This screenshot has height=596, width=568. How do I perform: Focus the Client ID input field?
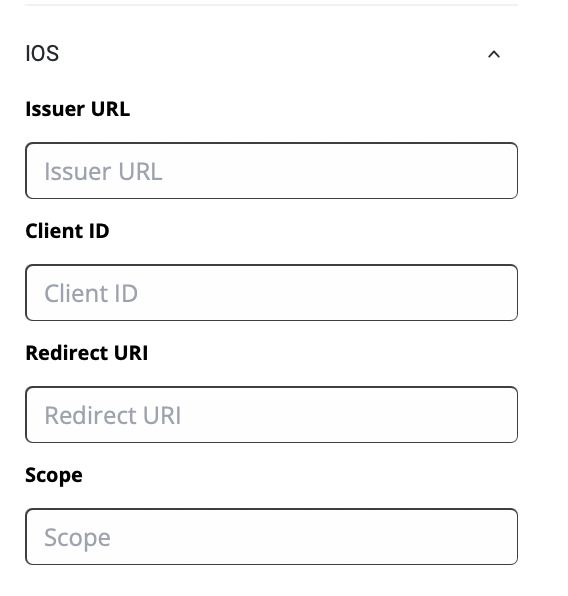point(271,293)
